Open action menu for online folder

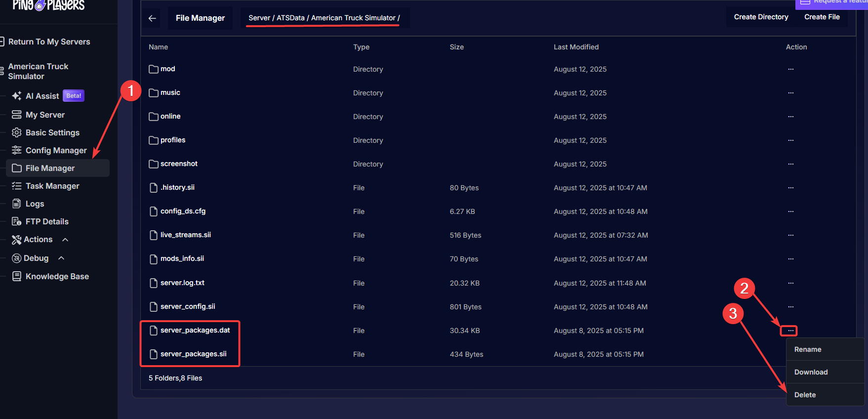click(791, 117)
